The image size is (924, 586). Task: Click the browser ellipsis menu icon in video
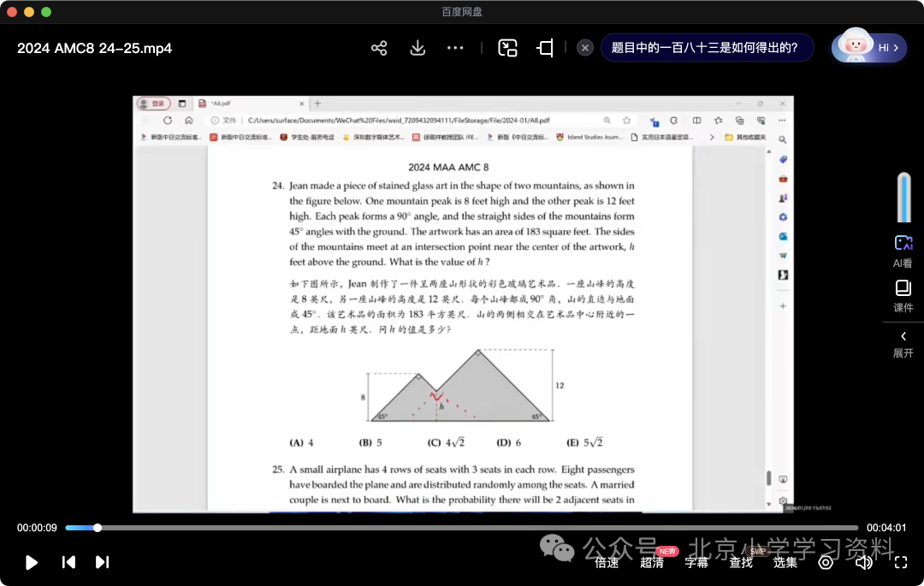pyautogui.click(x=782, y=120)
